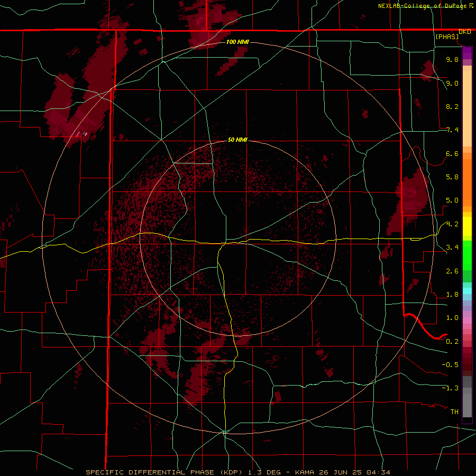This screenshot has width=476, height=476.
Task: Click the cyan band on the color bar
Action: click(467, 291)
